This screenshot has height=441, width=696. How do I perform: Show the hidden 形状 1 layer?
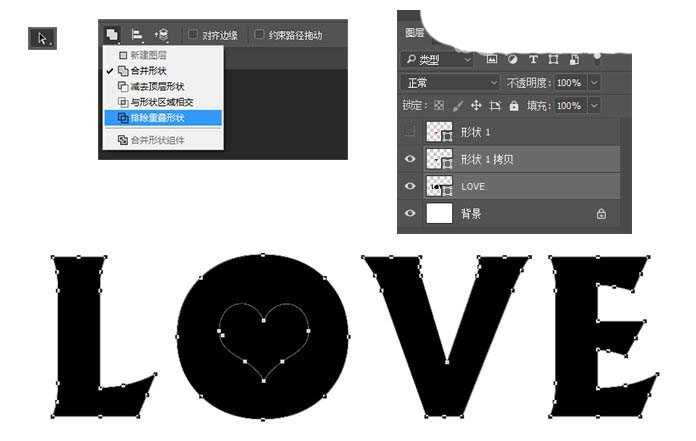(410, 132)
